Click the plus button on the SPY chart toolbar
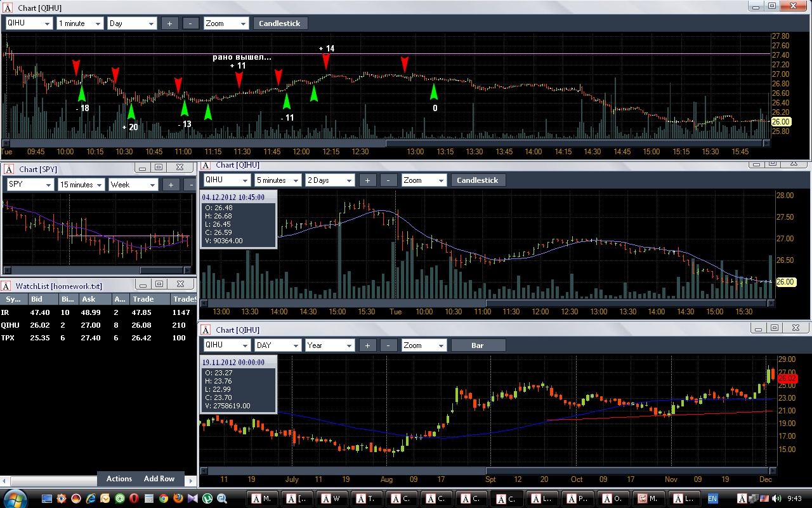This screenshot has width=812, height=508. pos(171,185)
